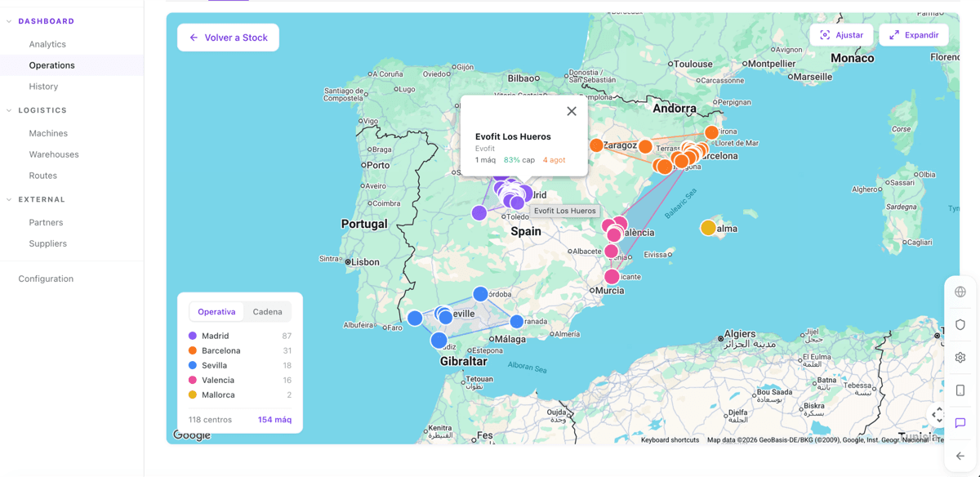980x477 pixels.
Task: Click the mobile device icon
Action: (x=960, y=390)
